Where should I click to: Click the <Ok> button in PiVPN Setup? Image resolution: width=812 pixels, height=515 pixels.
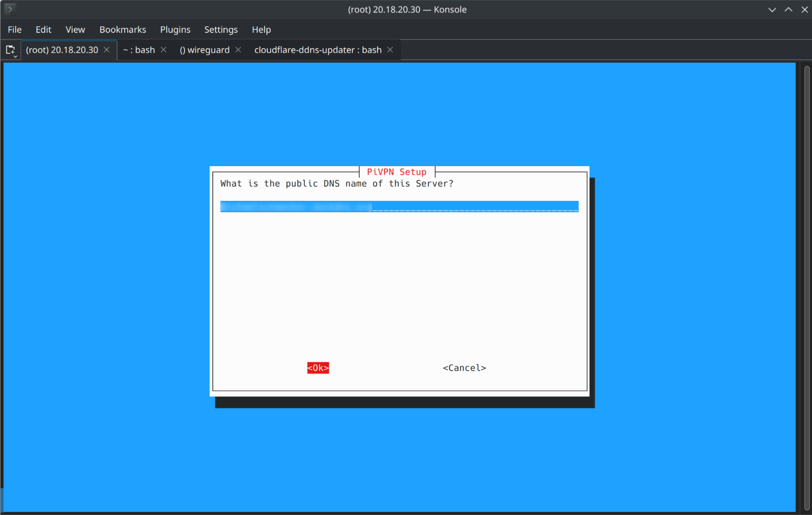click(x=318, y=368)
